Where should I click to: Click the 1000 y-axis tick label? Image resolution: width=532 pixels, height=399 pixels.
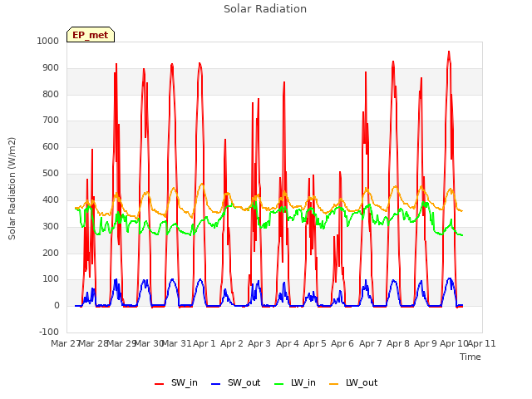point(48,41)
